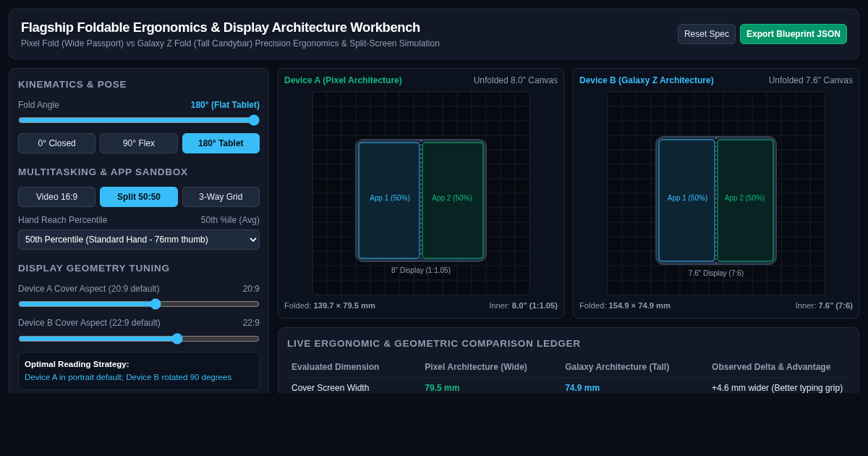
Task: Choose the 180° Tablet pose
Action: 221,143
